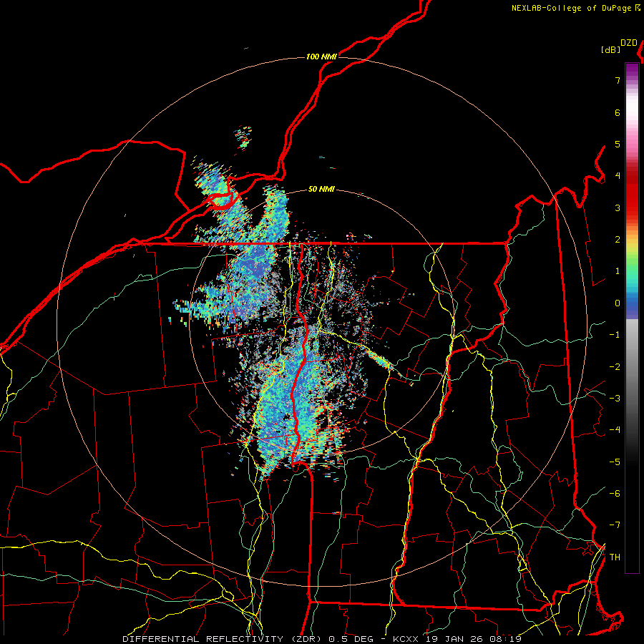Click the 4 dB tick label on scale
This screenshot has height=644, width=644.
[618, 176]
